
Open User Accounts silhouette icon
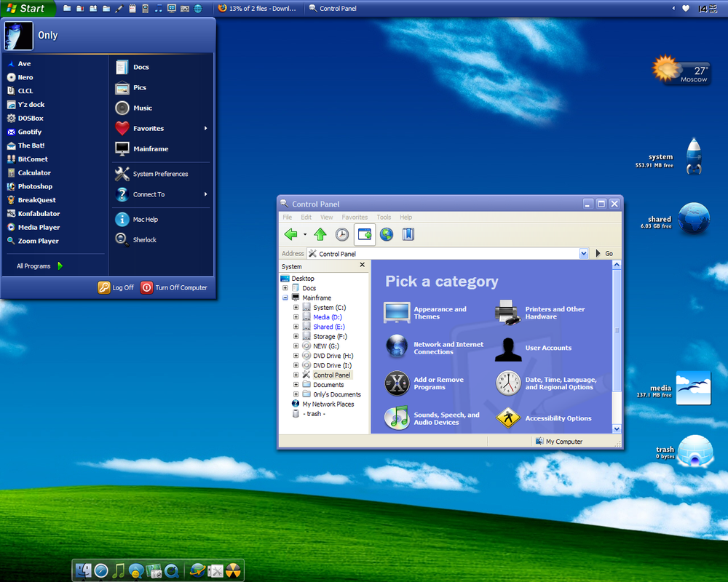coord(508,348)
